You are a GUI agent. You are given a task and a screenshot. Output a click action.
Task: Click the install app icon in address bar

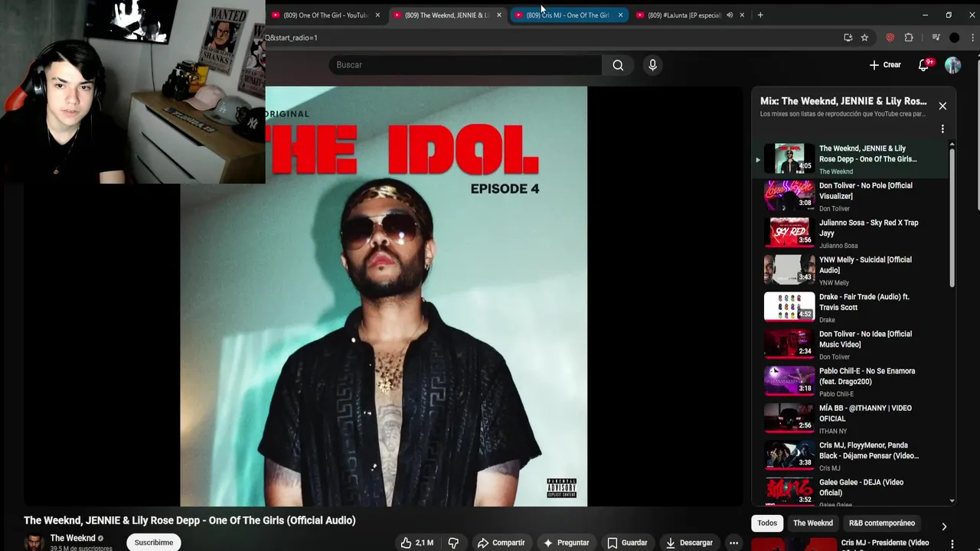pyautogui.click(x=848, y=37)
